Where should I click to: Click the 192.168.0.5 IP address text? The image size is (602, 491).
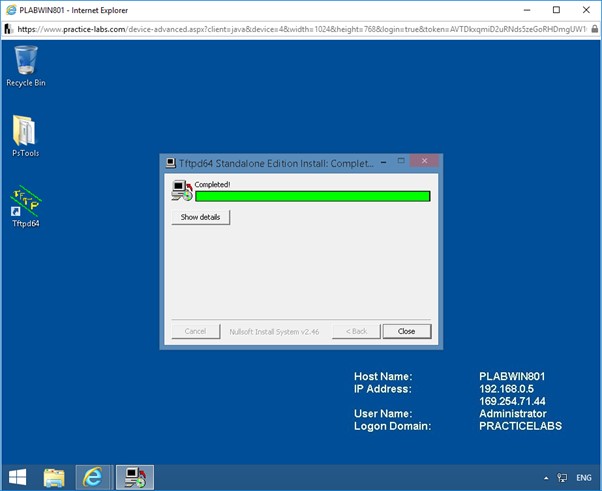coord(506,389)
